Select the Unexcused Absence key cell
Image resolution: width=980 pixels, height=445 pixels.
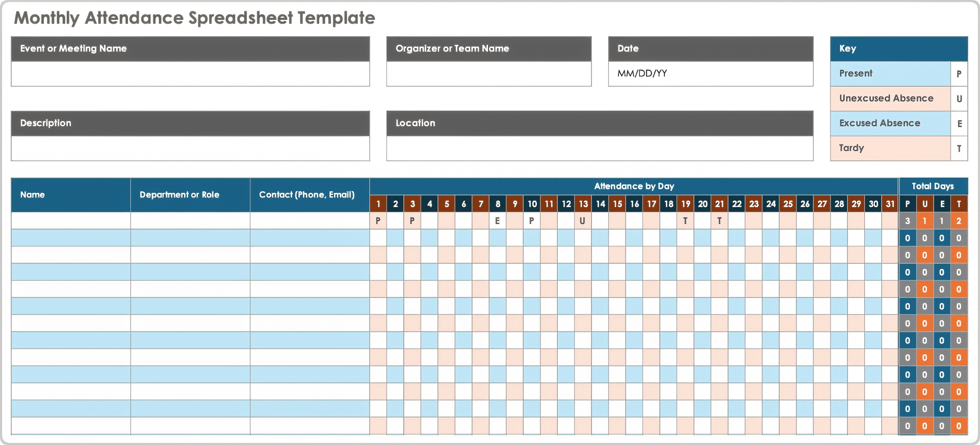coord(890,98)
